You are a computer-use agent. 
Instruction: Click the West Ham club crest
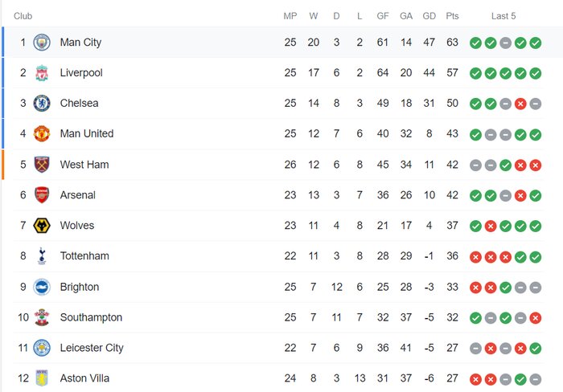42,165
